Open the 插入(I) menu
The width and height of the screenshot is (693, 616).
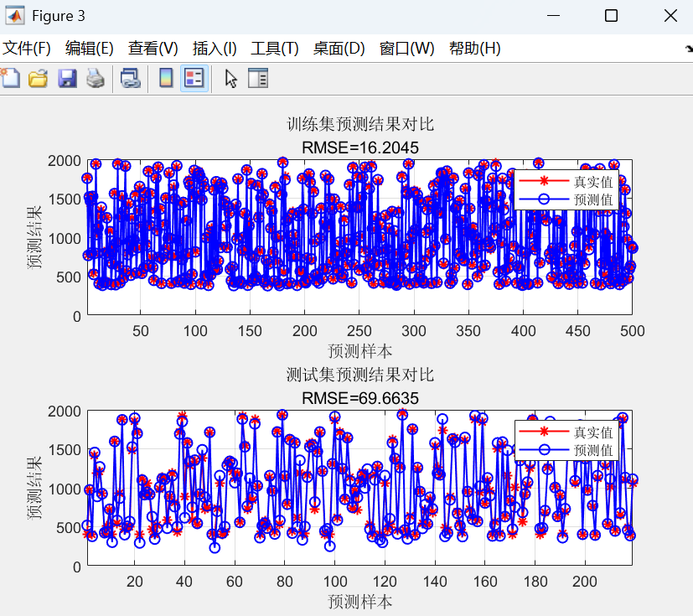(215, 48)
